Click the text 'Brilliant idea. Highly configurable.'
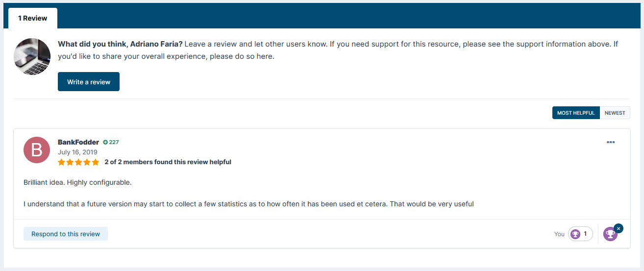 [x=77, y=182]
